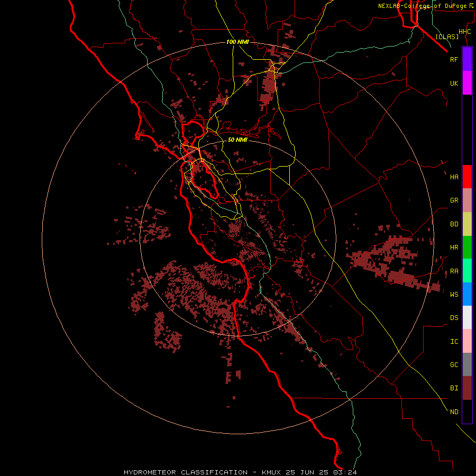Select the dusty pink GR legend swatch

467,200
